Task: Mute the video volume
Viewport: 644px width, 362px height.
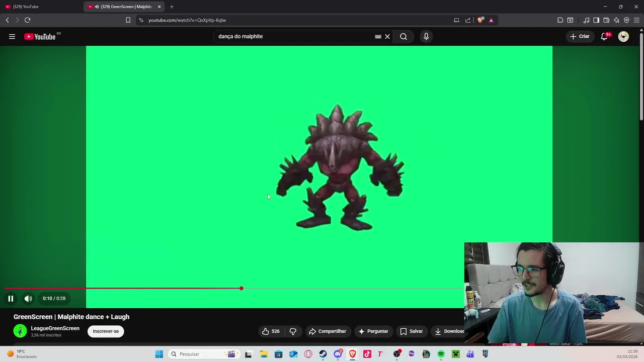Action: [28, 298]
